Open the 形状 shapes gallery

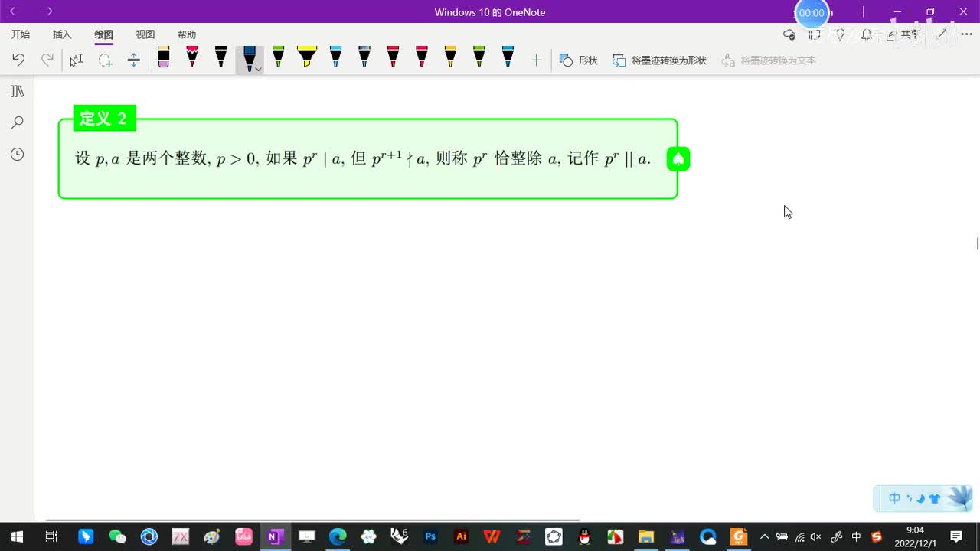pyautogui.click(x=578, y=60)
